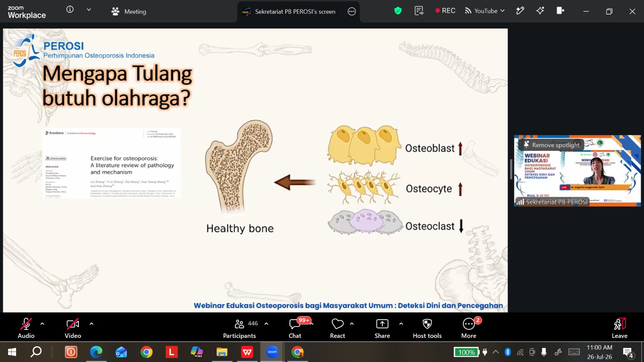Click the green encryption shield icon

click(398, 11)
